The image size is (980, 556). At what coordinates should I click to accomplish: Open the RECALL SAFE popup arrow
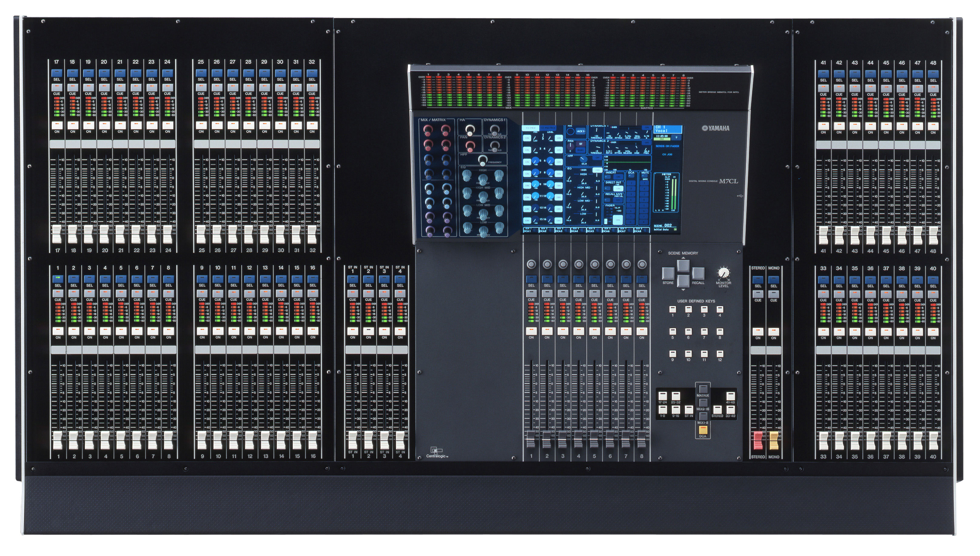coord(607,200)
